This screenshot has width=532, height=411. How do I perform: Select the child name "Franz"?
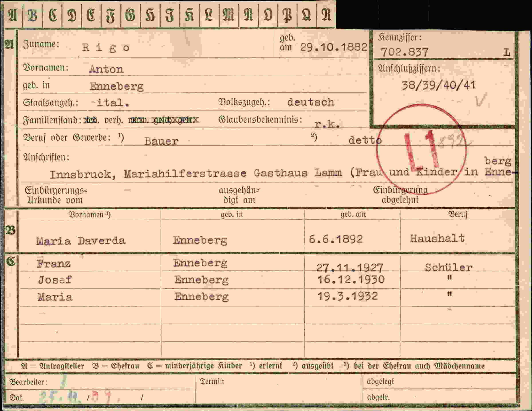(x=54, y=264)
